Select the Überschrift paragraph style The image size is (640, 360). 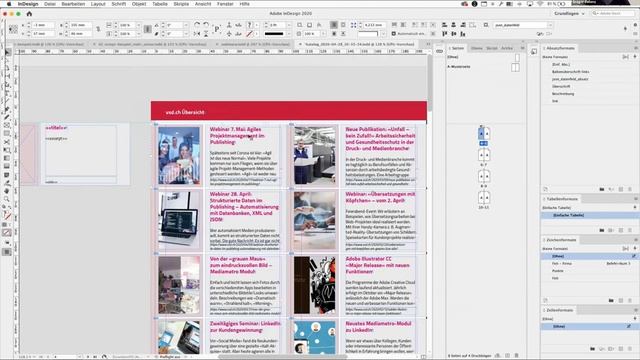[561, 86]
